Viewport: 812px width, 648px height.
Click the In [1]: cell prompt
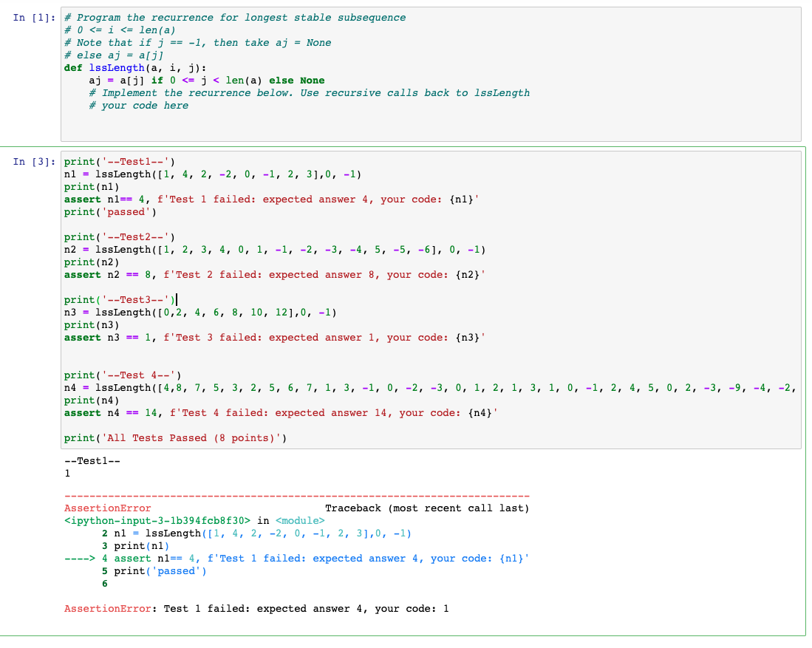pyautogui.click(x=33, y=17)
